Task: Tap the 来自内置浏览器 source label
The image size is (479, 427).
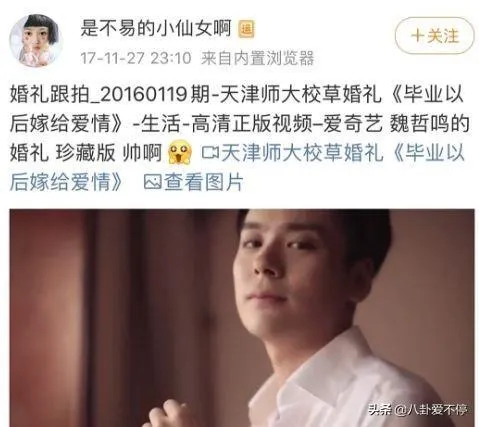Action: pyautogui.click(x=257, y=58)
